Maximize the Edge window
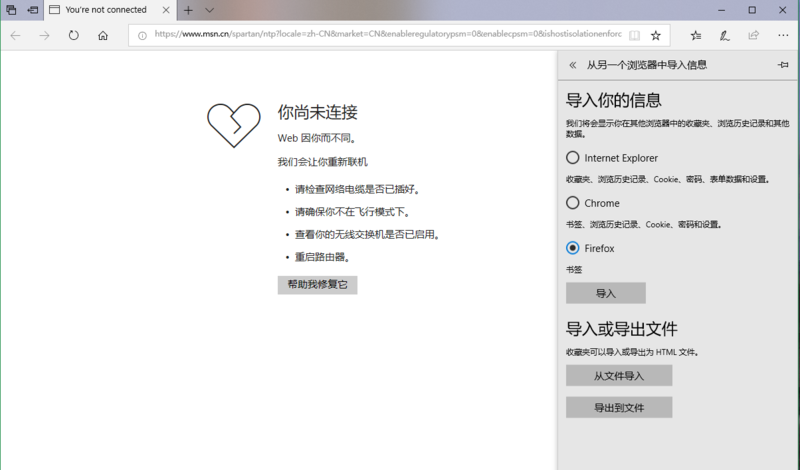800x470 pixels. point(752,10)
